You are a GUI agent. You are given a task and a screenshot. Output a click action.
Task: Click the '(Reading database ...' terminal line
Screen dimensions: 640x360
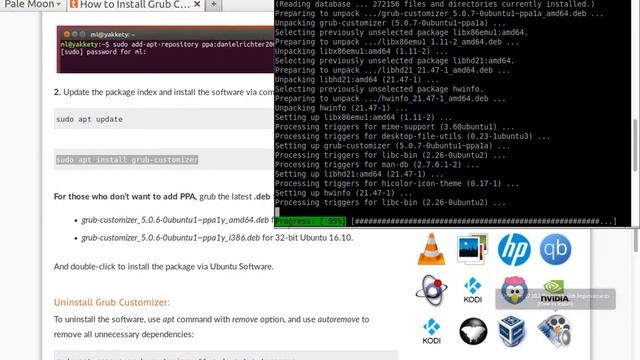click(435, 4)
